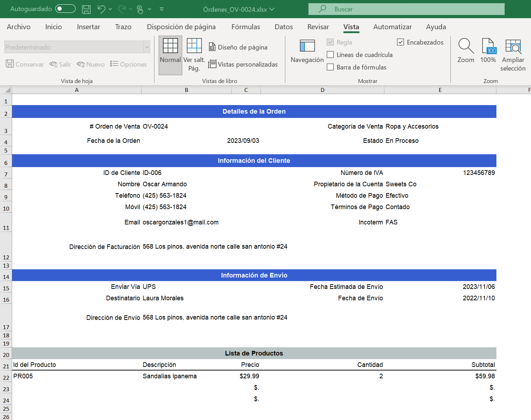Click the Ropa y Accesorios cell
531x420 pixels.
pyautogui.click(x=440, y=126)
